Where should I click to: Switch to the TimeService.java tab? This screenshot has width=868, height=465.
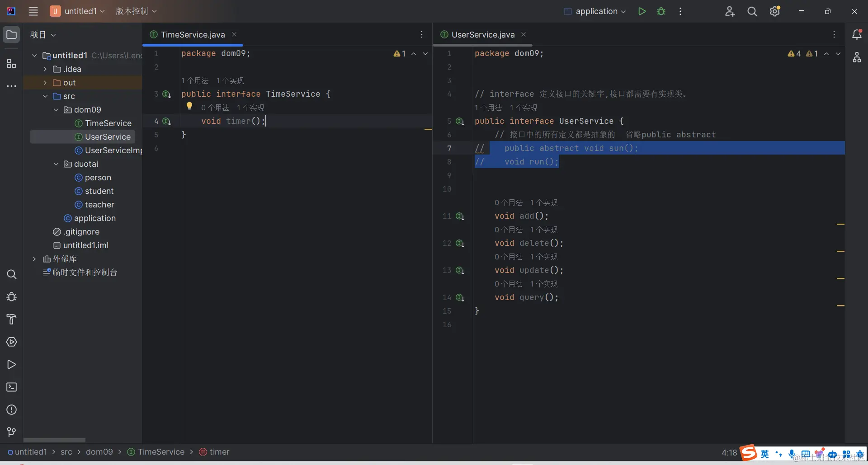point(193,35)
